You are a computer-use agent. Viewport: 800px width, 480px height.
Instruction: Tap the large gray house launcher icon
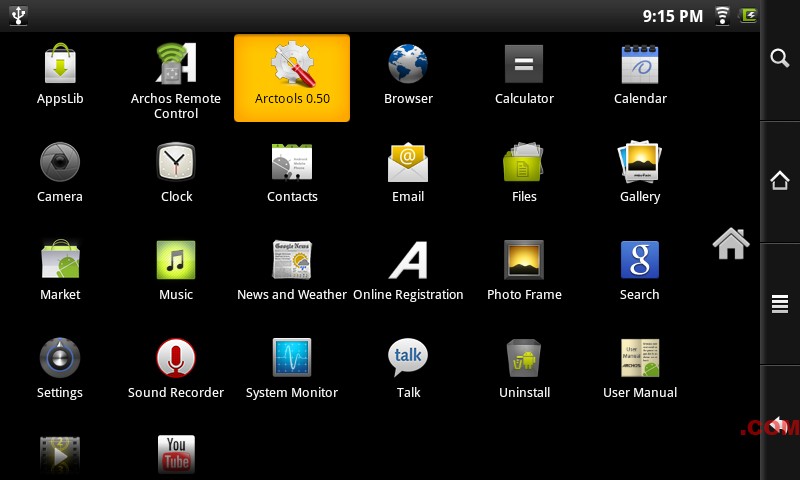[x=731, y=243]
